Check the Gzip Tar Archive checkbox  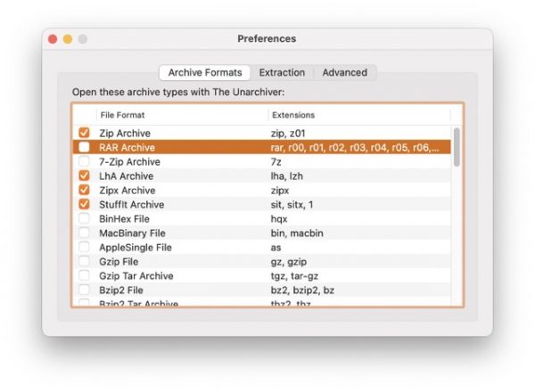point(85,275)
